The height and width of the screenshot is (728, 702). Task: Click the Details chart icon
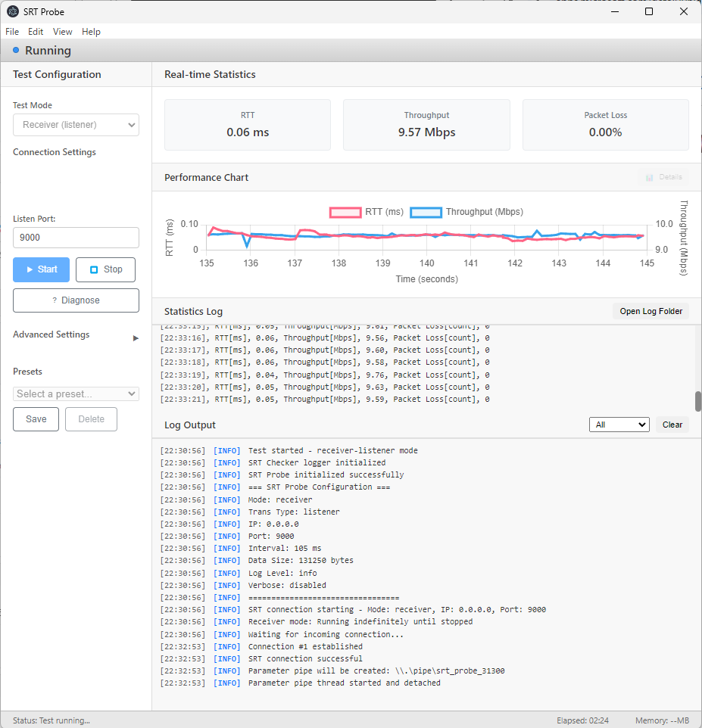click(x=650, y=177)
